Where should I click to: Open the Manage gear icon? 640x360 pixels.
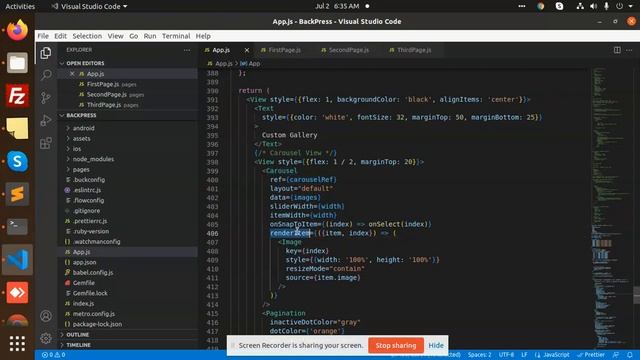click(x=46, y=338)
